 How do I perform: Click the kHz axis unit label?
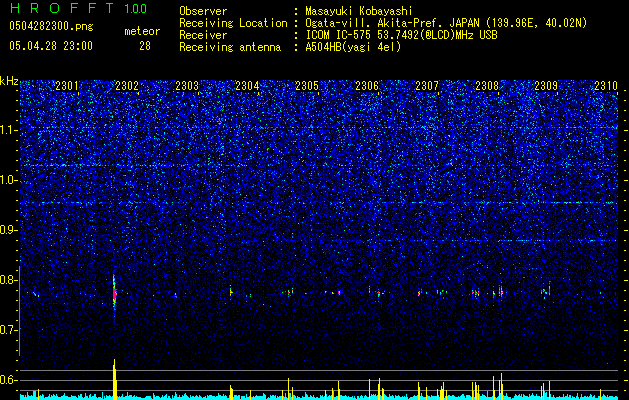tap(9, 81)
